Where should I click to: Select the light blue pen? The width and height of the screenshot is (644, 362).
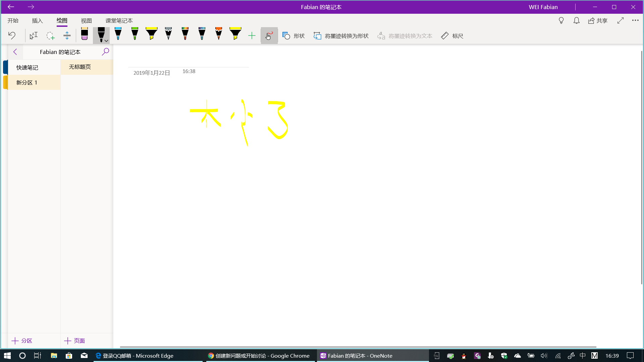coord(118,34)
